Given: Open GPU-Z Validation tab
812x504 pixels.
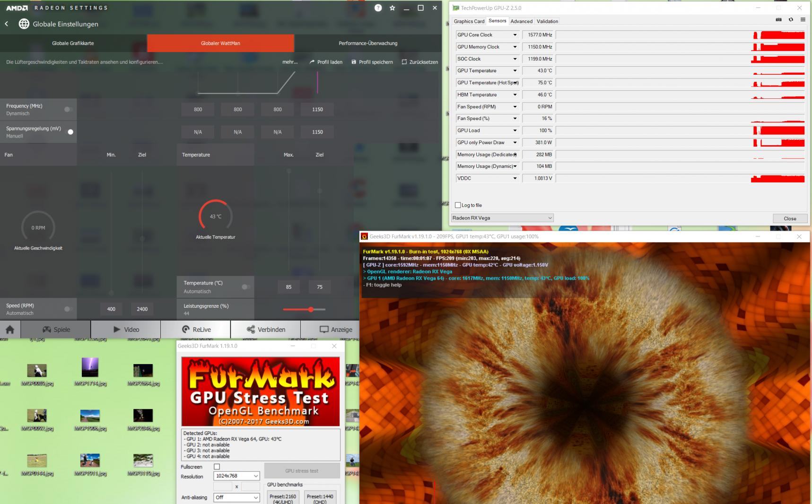Looking at the screenshot, I should 548,21.
